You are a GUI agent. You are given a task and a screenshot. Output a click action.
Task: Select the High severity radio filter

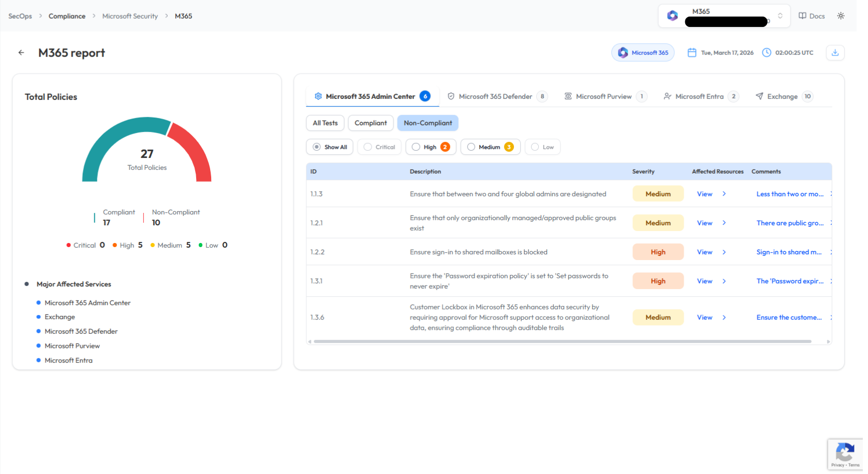tap(416, 147)
